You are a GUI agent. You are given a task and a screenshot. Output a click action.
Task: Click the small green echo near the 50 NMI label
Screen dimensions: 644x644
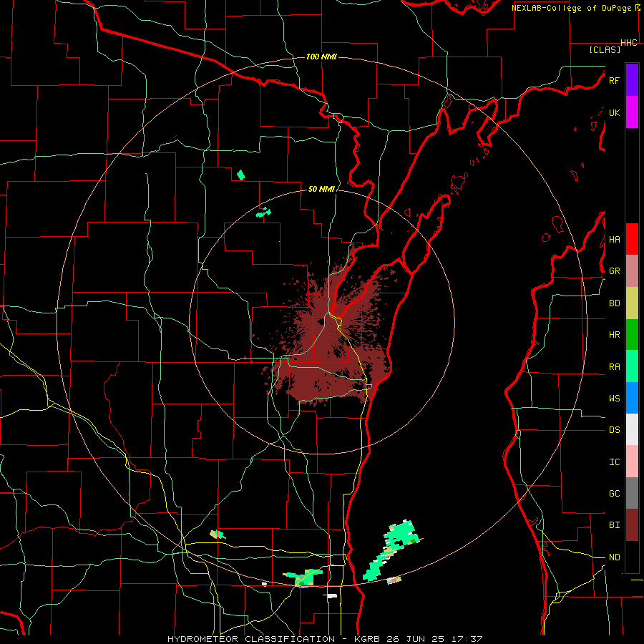263,213
